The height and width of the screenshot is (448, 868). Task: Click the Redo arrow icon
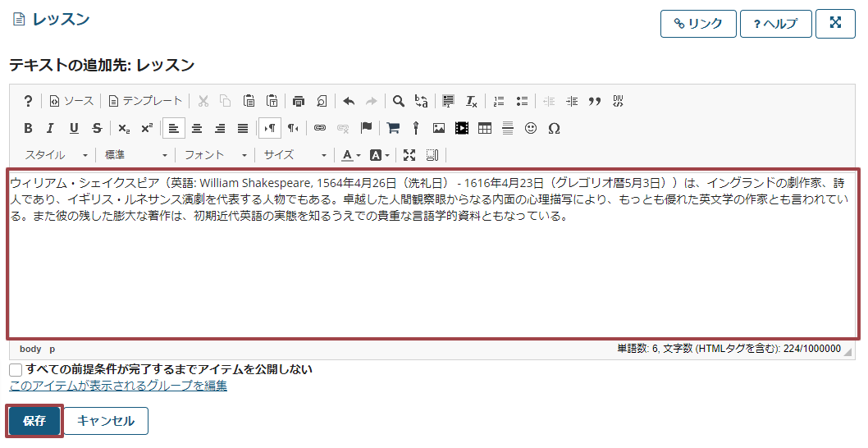point(372,101)
